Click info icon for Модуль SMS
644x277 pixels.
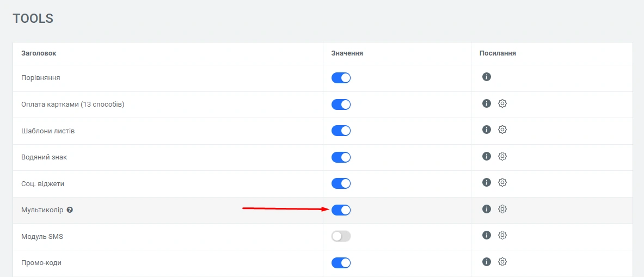pyautogui.click(x=487, y=235)
